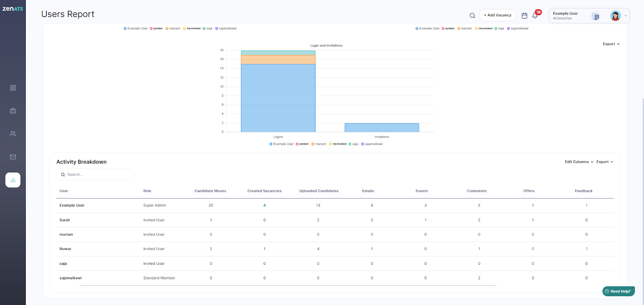Image resolution: width=644 pixels, height=305 pixels.
Task: Open the envelope mail icon in sidebar
Action: click(x=13, y=157)
